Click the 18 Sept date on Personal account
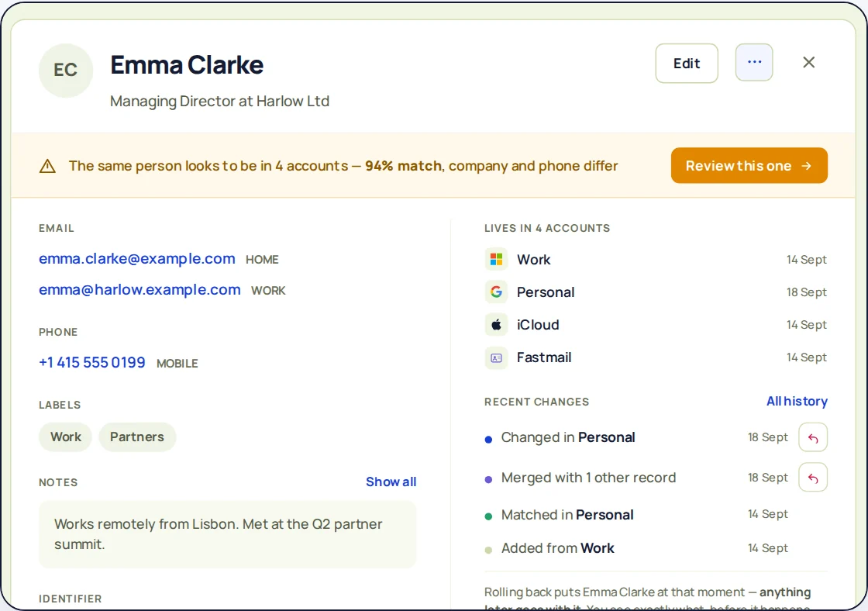 point(807,292)
